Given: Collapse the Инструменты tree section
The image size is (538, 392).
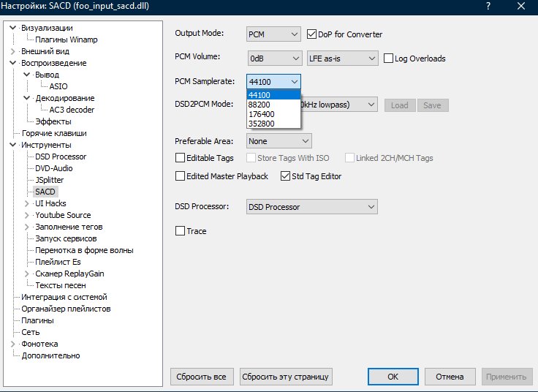Looking at the screenshot, I should [14, 145].
